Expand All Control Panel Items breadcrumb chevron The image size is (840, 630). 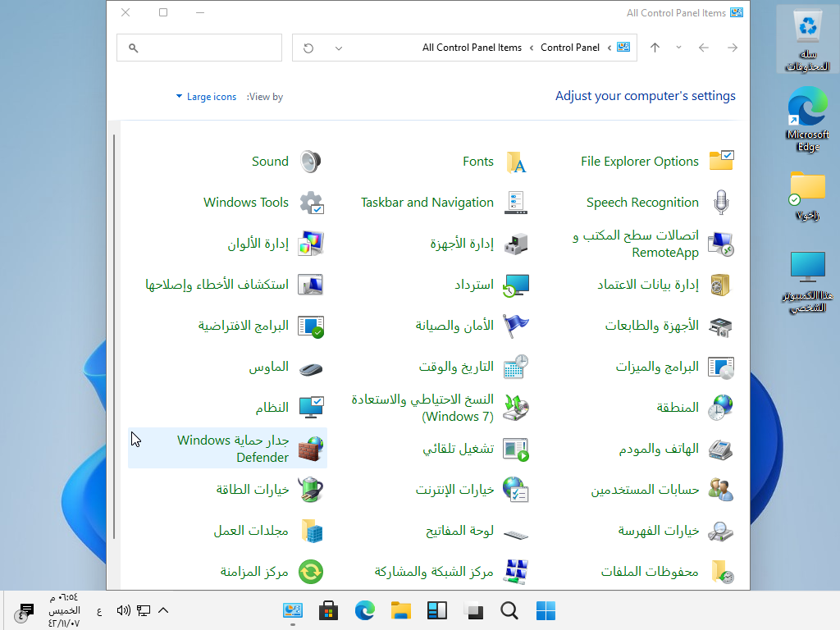coord(532,48)
